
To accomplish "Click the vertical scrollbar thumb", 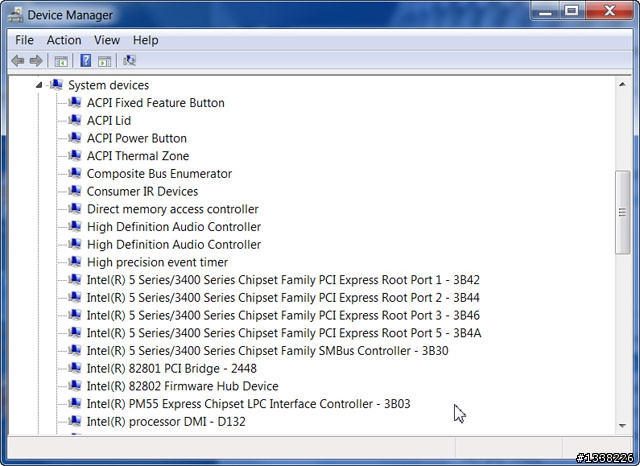I will [622, 212].
